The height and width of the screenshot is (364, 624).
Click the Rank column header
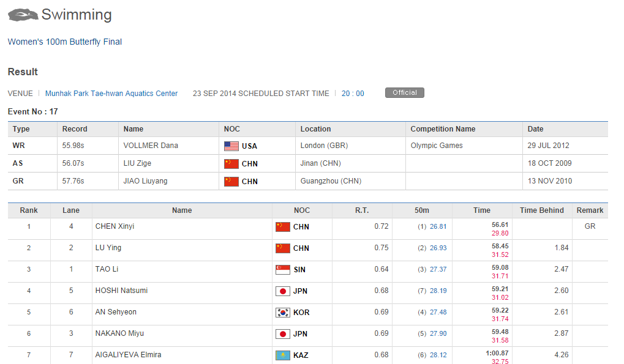(x=29, y=210)
